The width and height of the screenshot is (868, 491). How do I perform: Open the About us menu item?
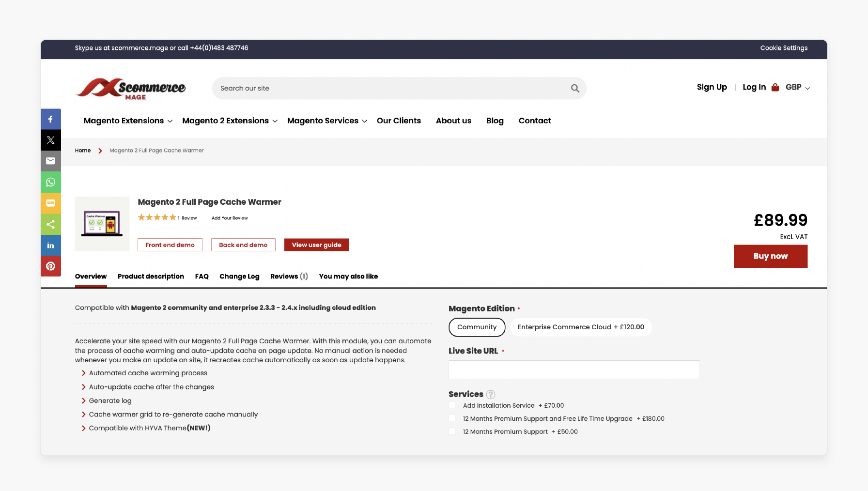[x=453, y=121]
